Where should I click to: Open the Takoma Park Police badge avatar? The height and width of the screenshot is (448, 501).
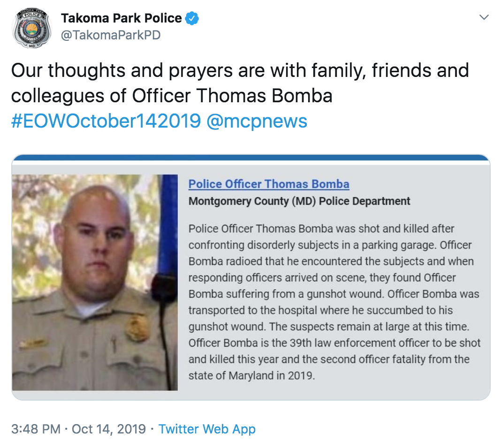click(x=31, y=28)
